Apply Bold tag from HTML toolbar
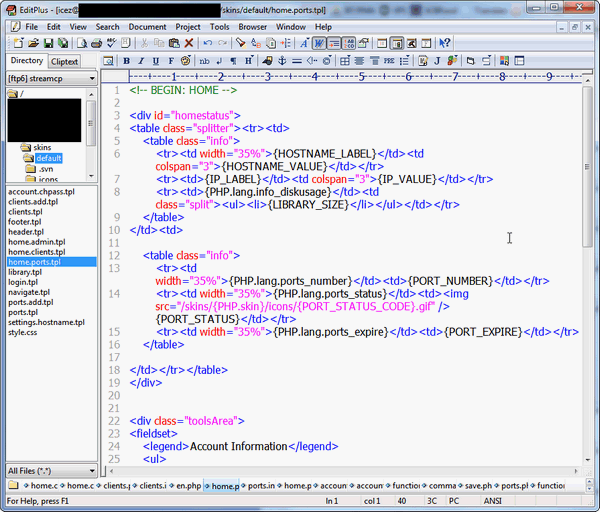 click(127, 61)
